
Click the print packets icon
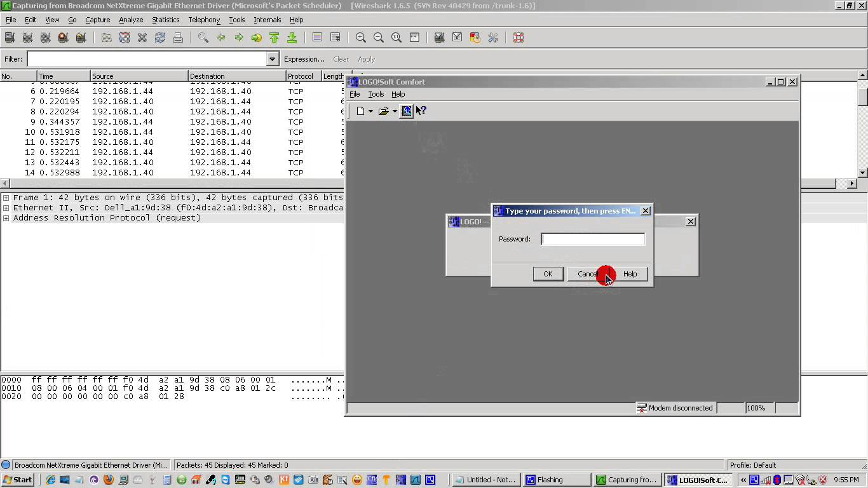click(178, 37)
